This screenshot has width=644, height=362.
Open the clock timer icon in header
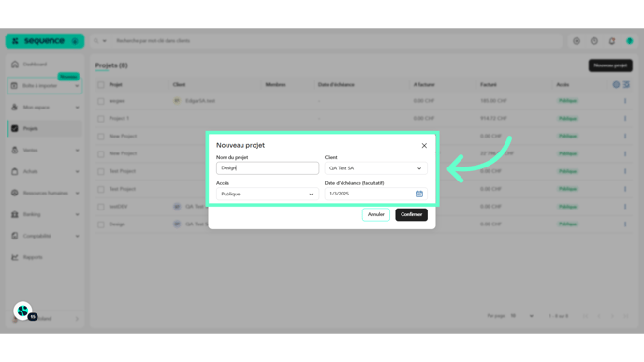pos(594,41)
